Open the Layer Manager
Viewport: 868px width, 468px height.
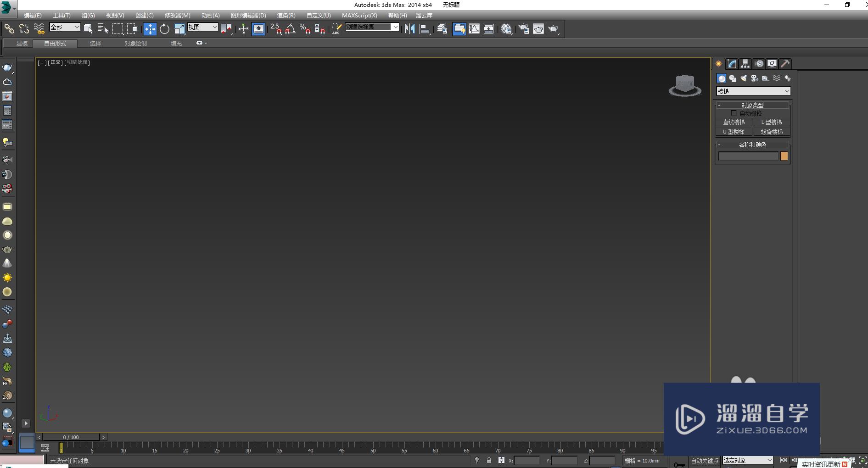[442, 29]
